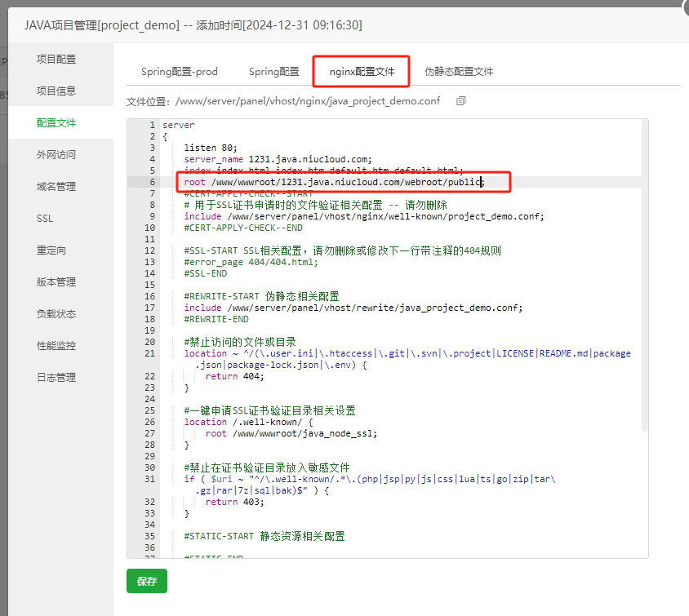Select the Spring配置 tab

(274, 72)
